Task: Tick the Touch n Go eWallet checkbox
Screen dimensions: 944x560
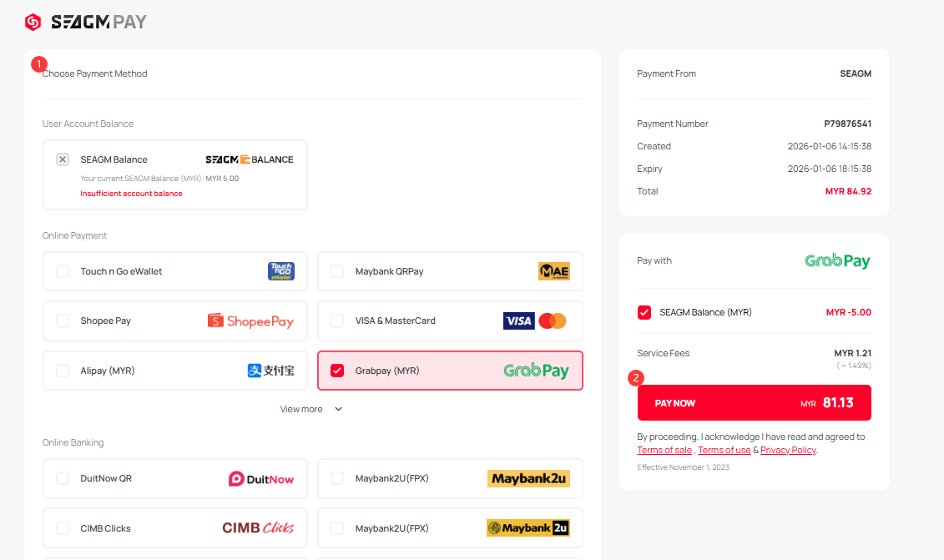Action: [x=63, y=271]
